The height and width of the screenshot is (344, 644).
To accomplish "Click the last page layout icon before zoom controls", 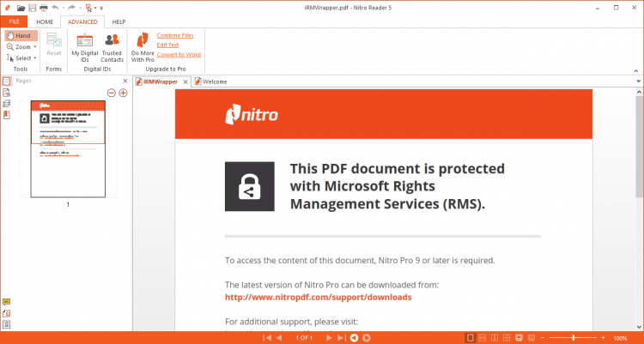I will (531, 338).
